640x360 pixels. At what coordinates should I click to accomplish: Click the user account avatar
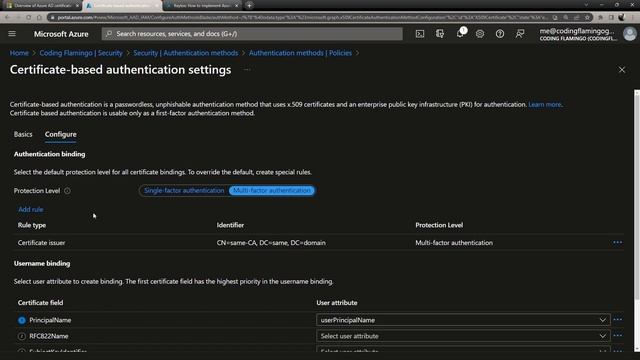(629, 34)
